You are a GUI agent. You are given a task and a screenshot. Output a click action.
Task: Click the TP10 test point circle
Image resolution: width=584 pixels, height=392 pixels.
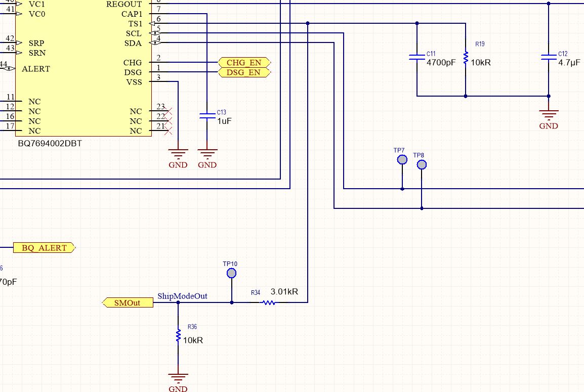(231, 273)
